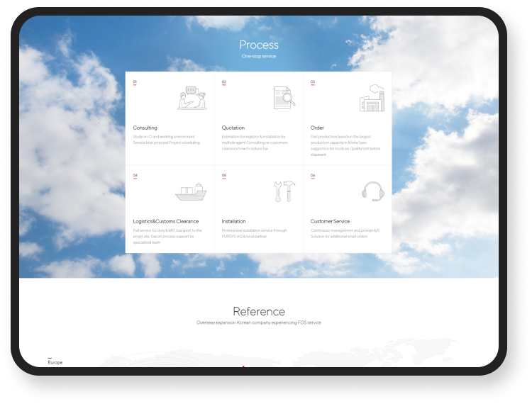Click the 03 step number label
Viewport: 532px width, 404px height.
pyautogui.click(x=313, y=82)
